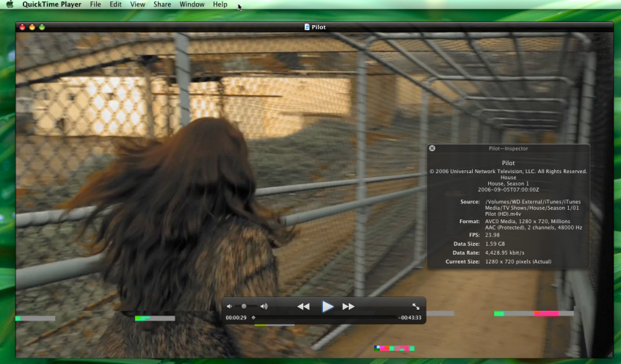
Task: Click the volume slider knob
Action: 244,306
